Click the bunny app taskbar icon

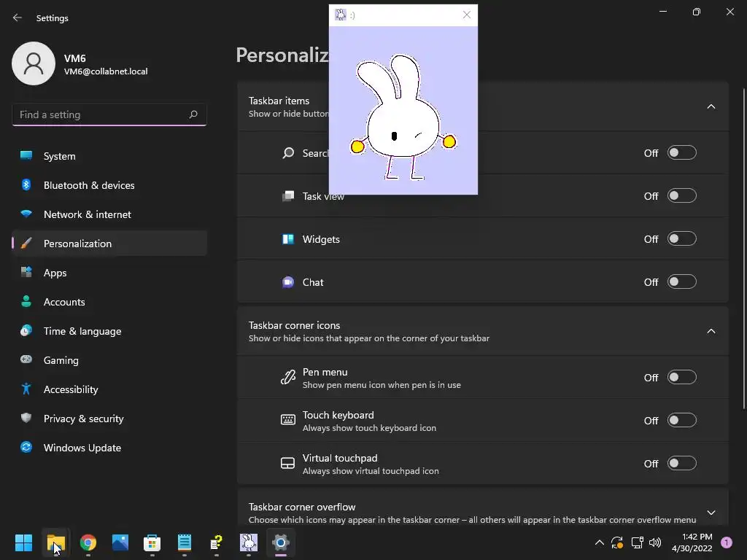[249, 542]
